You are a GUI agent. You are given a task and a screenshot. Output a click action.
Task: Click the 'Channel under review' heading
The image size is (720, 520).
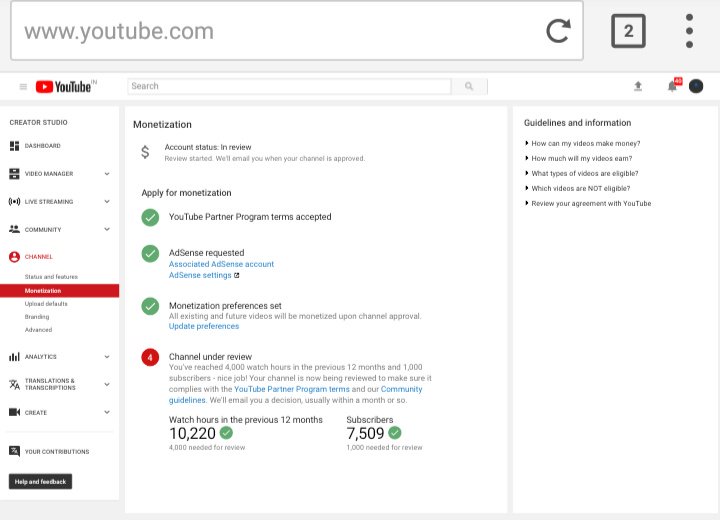[x=210, y=356]
